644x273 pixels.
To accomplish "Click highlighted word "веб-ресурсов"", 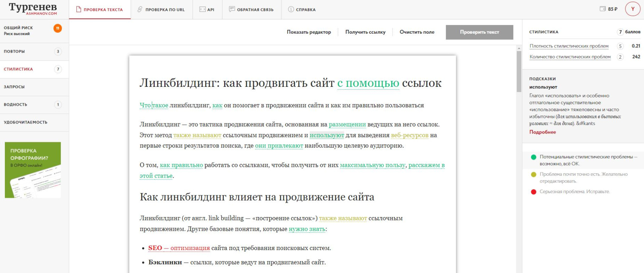I will pyautogui.click(x=410, y=135).
